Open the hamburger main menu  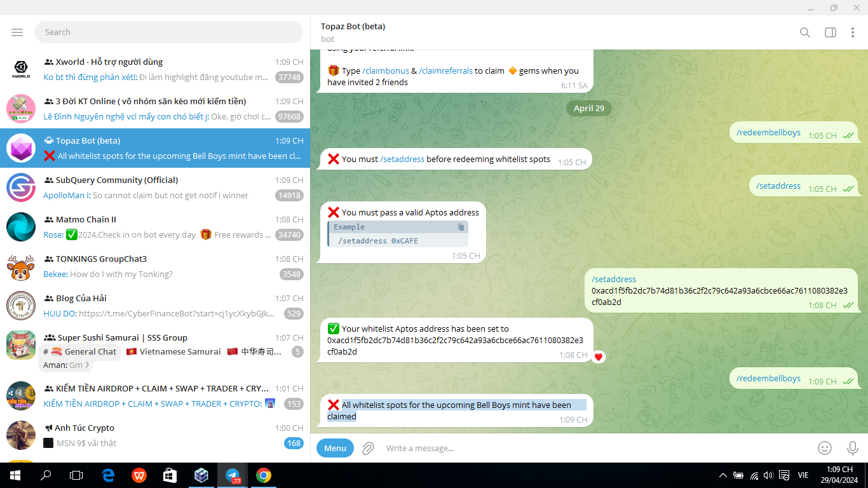[17, 32]
